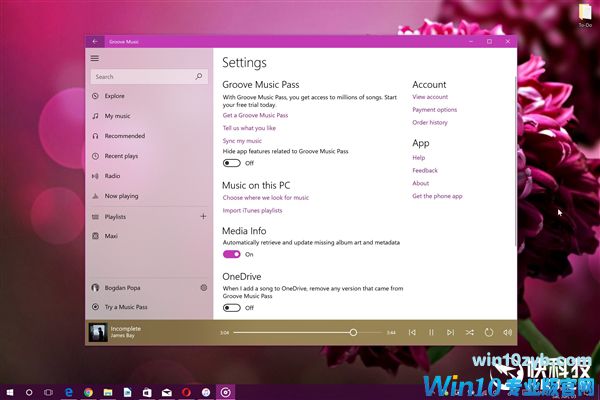600x400 pixels.
Task: Skip to the previous track
Action: 412,332
